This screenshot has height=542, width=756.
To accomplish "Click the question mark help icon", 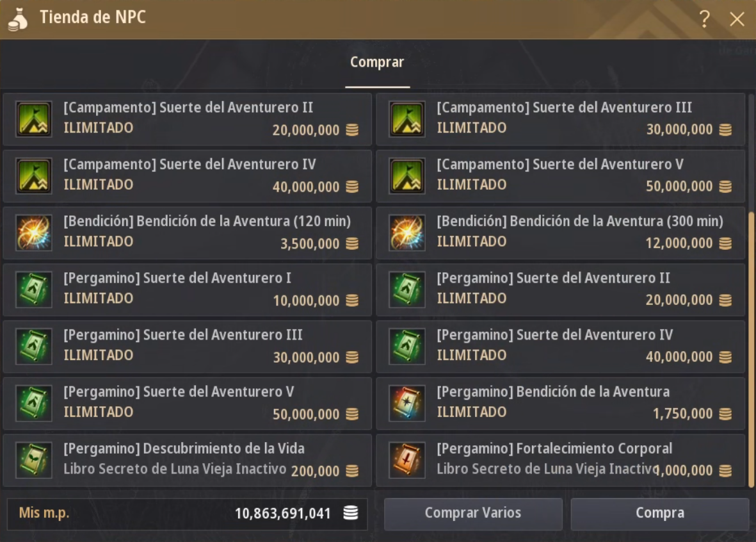I will (x=704, y=19).
